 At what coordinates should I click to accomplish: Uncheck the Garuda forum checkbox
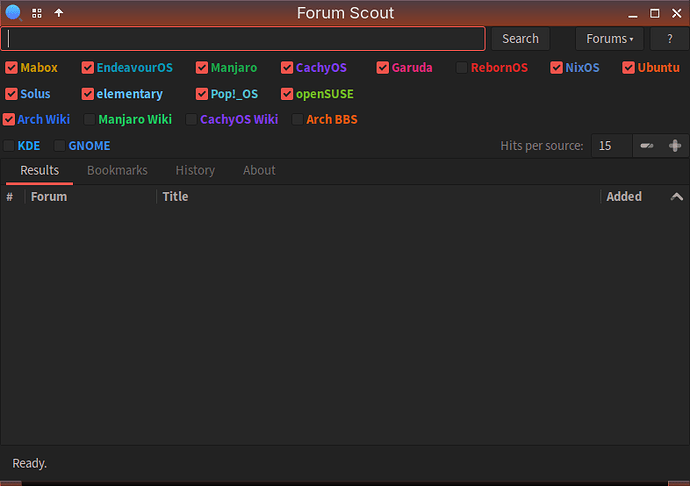pos(382,68)
